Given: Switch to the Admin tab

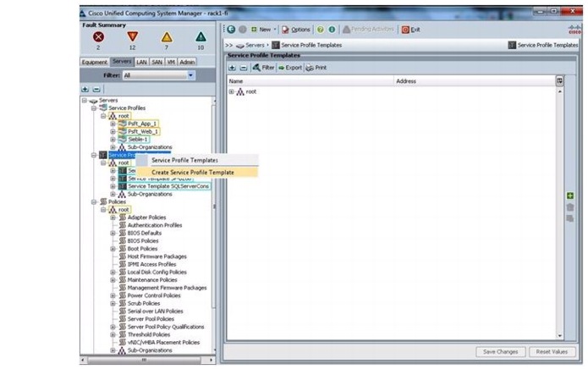Looking at the screenshot, I should coord(187,62).
